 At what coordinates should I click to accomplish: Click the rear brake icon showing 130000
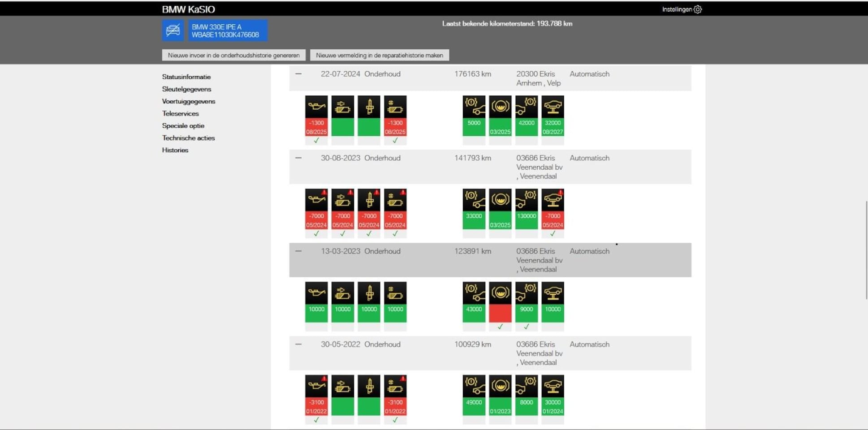click(x=527, y=200)
